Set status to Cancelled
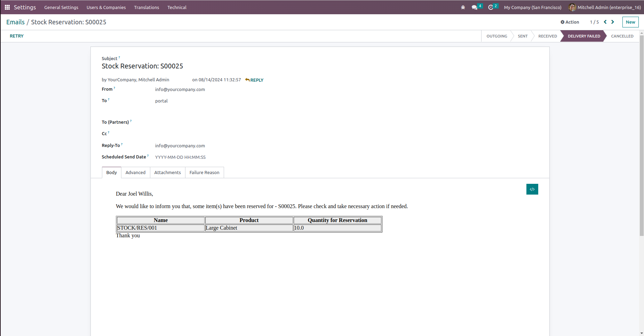 pyautogui.click(x=622, y=36)
